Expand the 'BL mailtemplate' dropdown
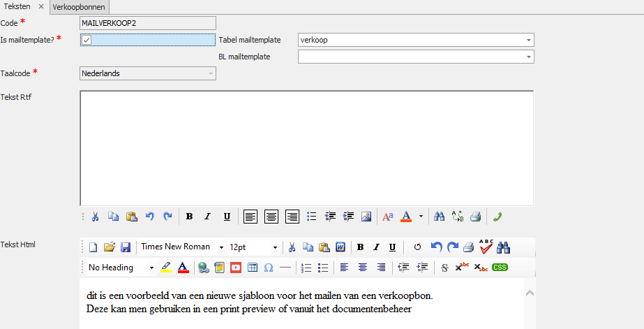Image resolution: width=644 pixels, height=329 pixels. tap(529, 57)
